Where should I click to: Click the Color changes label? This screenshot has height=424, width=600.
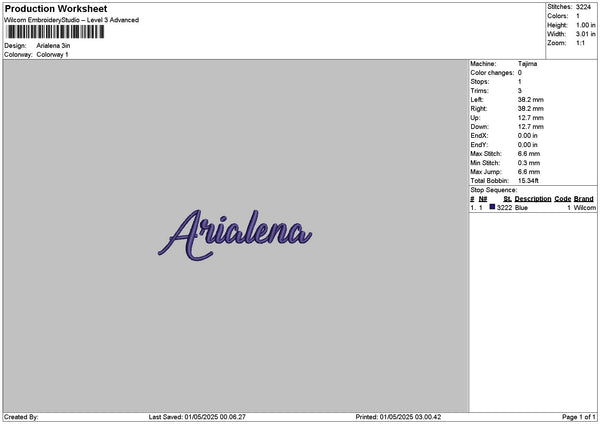[x=492, y=73]
